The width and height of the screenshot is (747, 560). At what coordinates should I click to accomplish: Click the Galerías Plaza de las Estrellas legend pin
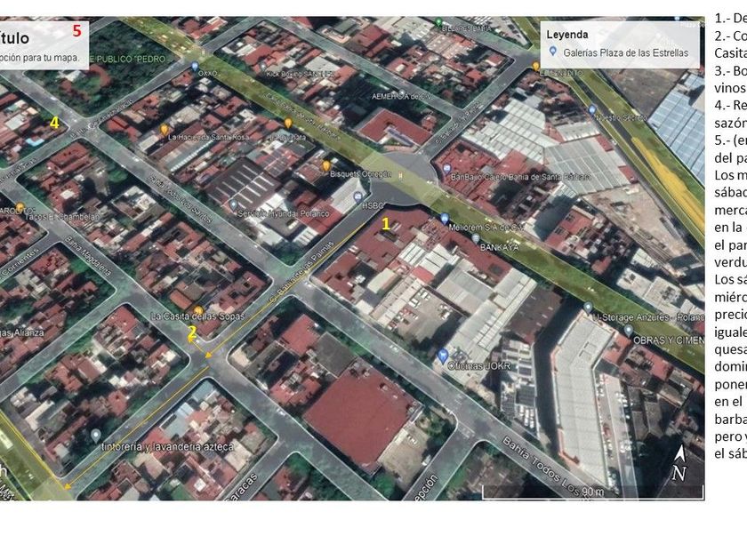pyautogui.click(x=552, y=52)
